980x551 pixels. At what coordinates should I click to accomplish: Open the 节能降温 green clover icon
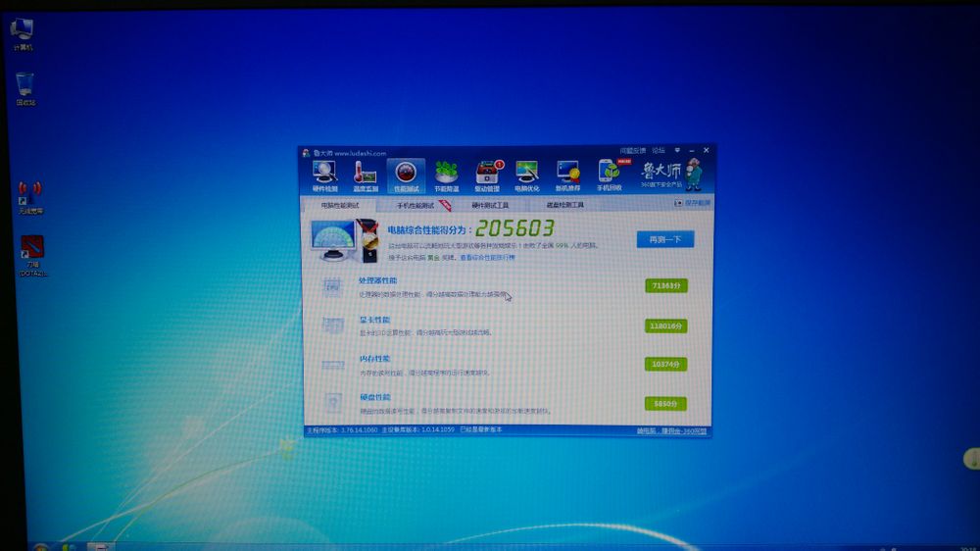pyautogui.click(x=446, y=175)
